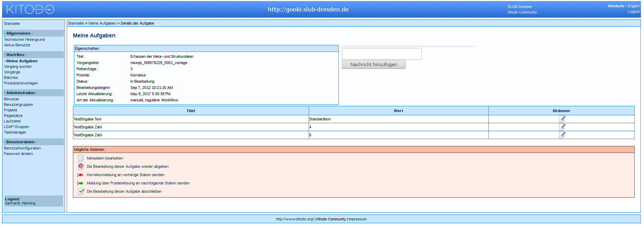Click Meldung über Problemlösung an nachfolgende Station

pyautogui.click(x=138, y=183)
